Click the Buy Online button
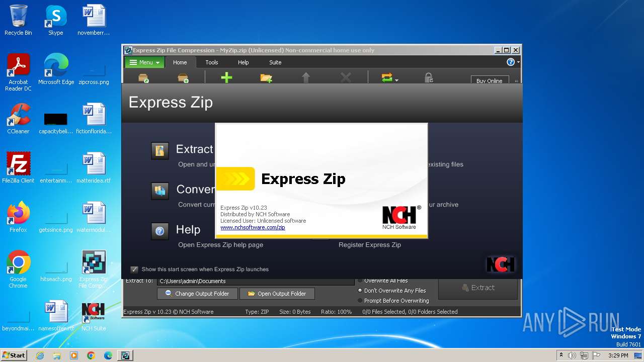The width and height of the screenshot is (644, 362). pos(490,80)
